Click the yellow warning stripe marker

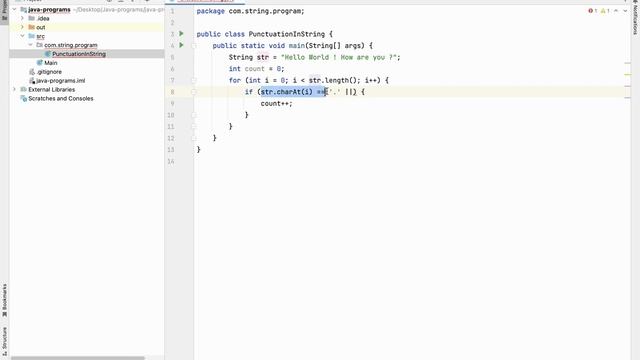click(x=628, y=75)
